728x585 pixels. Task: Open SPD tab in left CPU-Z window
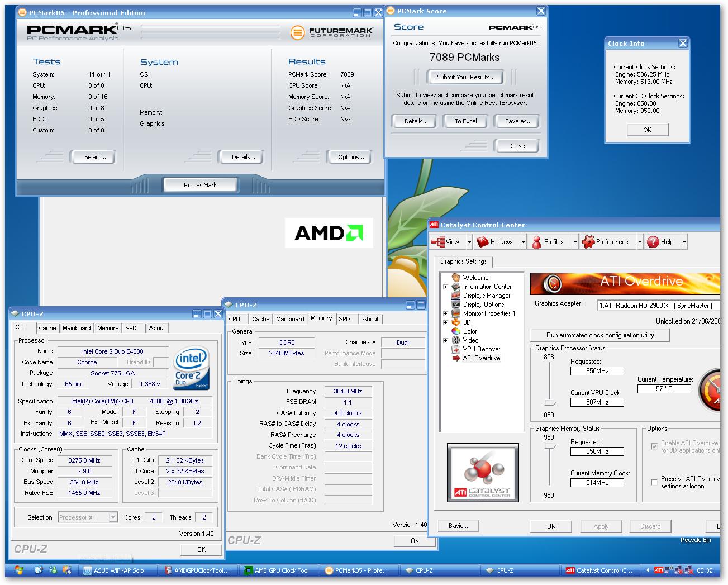[131, 328]
